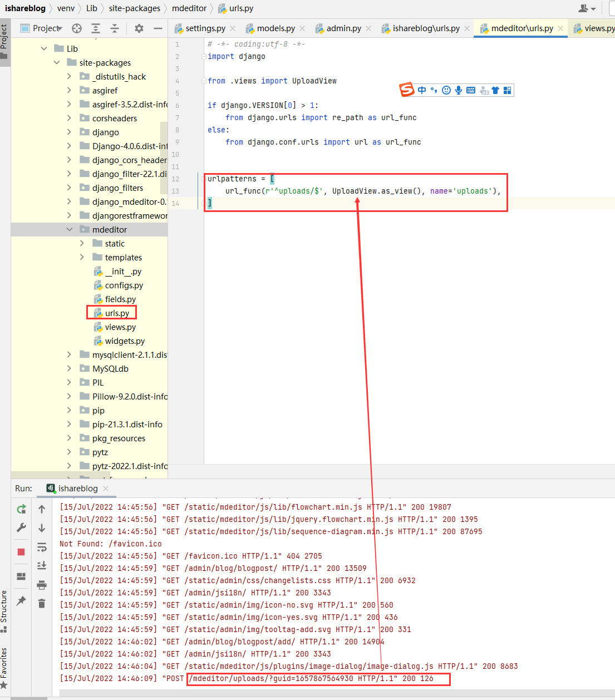Image resolution: width=615 pixels, height=700 pixels.
Task: Open the Structure tool window
Action: [4, 610]
